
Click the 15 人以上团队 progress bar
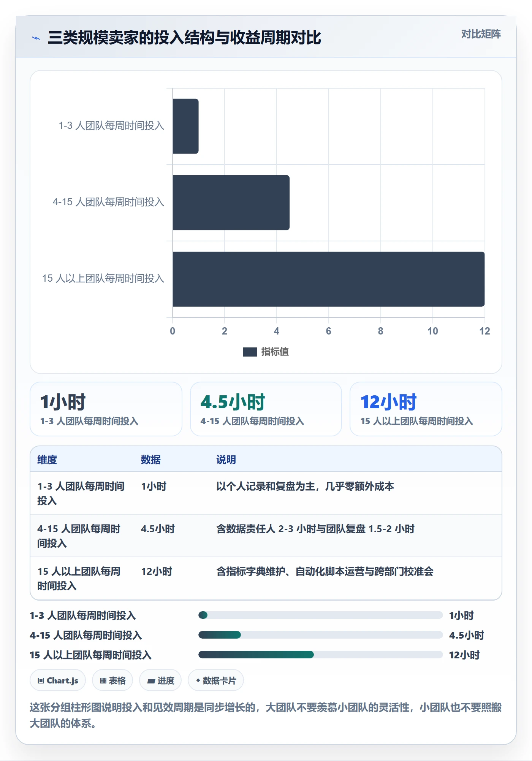tap(320, 655)
